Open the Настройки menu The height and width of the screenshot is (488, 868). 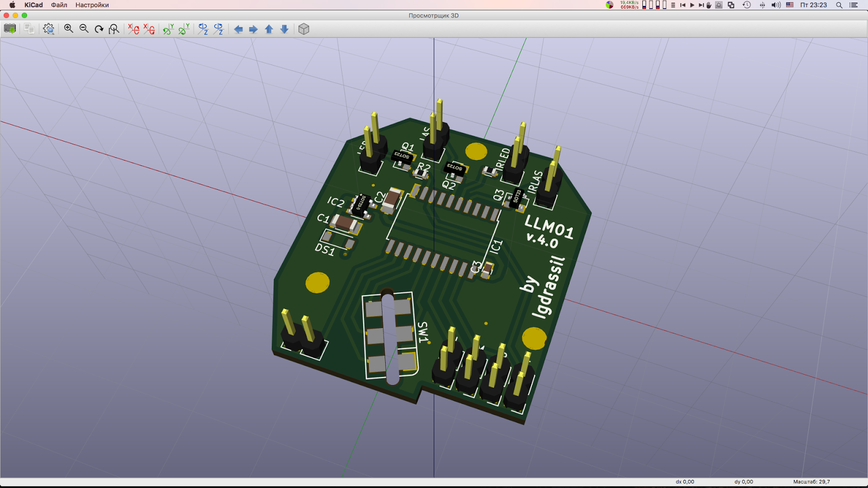(92, 5)
